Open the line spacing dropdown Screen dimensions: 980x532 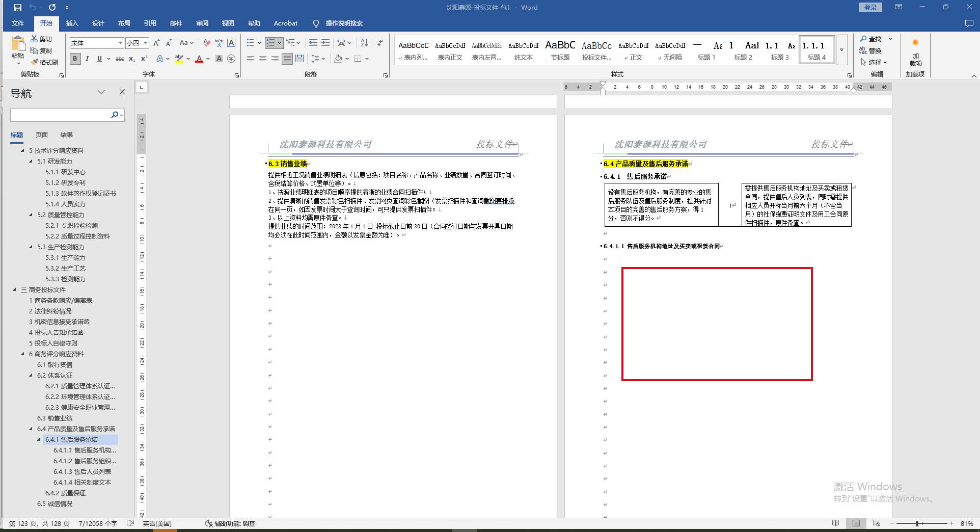[x=318, y=59]
